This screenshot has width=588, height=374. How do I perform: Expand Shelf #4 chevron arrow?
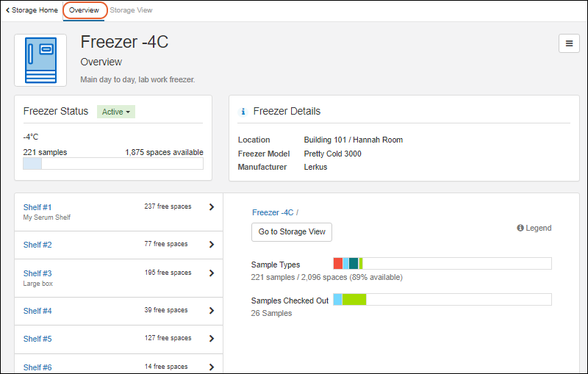(x=212, y=311)
